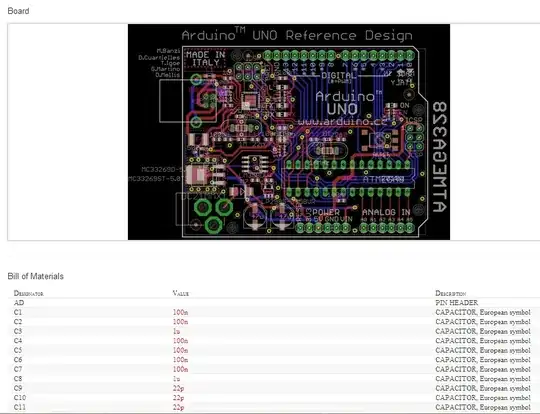
Task: Click the 100n value in row C1
Action: pyautogui.click(x=180, y=312)
